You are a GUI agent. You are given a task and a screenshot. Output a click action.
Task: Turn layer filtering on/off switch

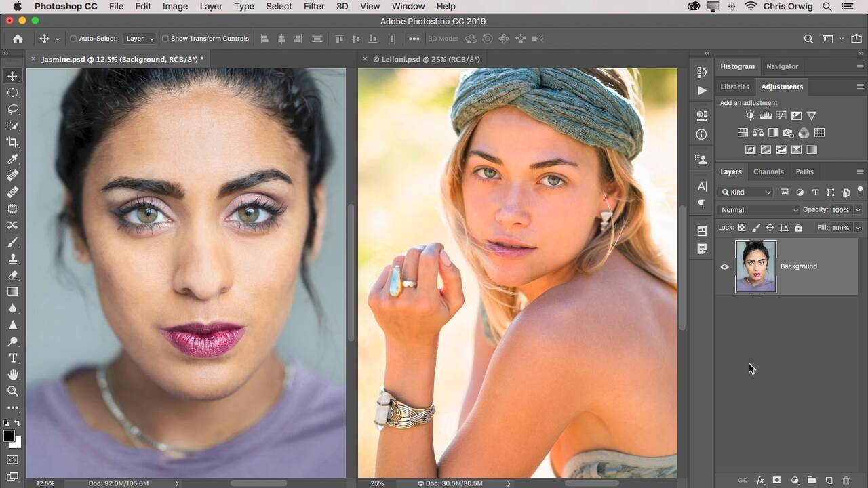861,190
